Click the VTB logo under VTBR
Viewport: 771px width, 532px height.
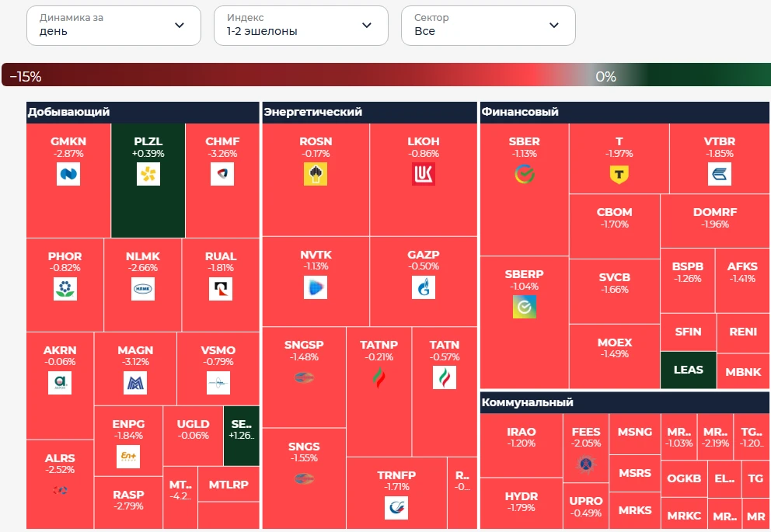720,174
